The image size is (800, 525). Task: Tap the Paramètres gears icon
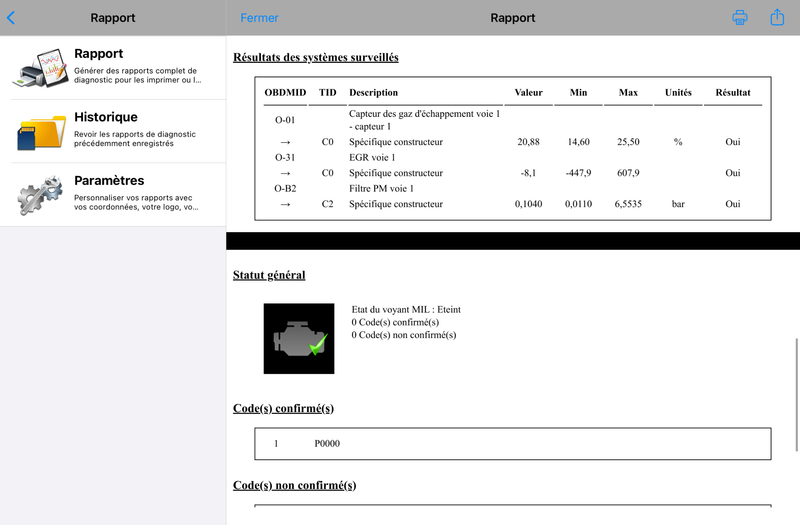tap(40, 194)
